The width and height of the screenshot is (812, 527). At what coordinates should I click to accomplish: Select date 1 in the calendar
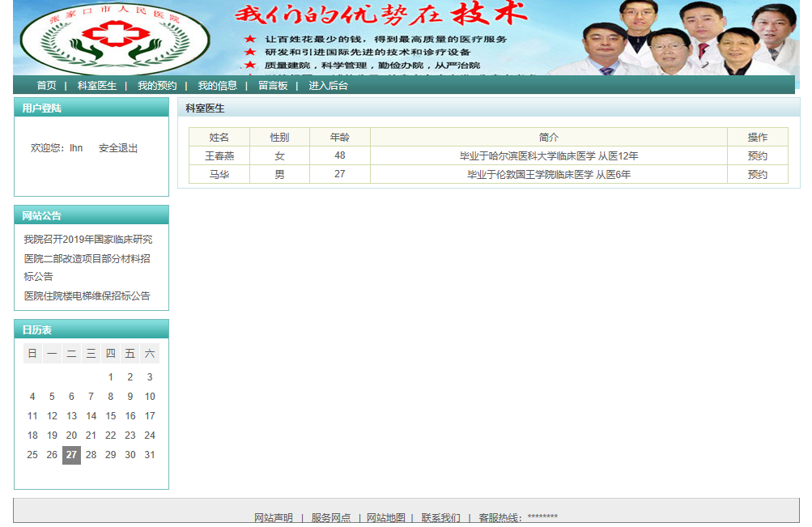coord(110,377)
